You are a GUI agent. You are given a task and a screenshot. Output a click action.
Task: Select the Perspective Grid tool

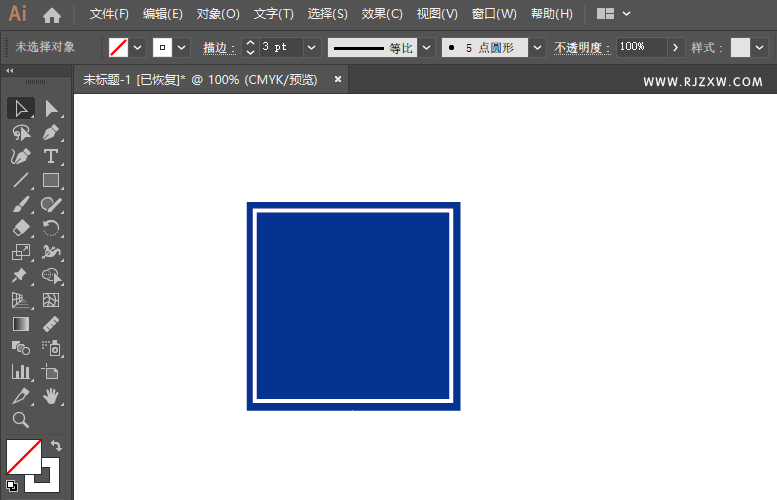pyautogui.click(x=21, y=300)
